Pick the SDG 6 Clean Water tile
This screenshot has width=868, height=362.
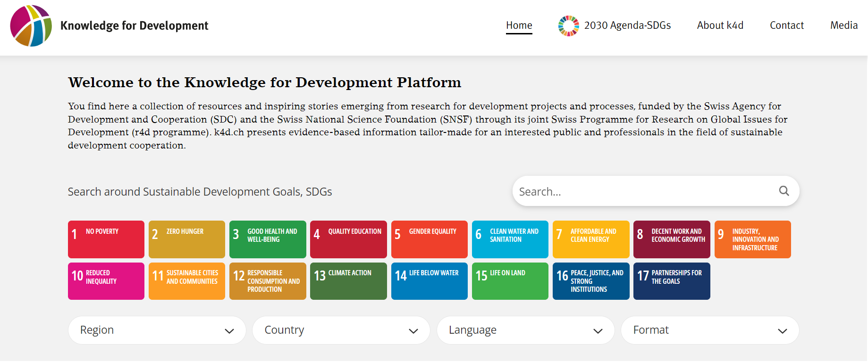coord(510,239)
